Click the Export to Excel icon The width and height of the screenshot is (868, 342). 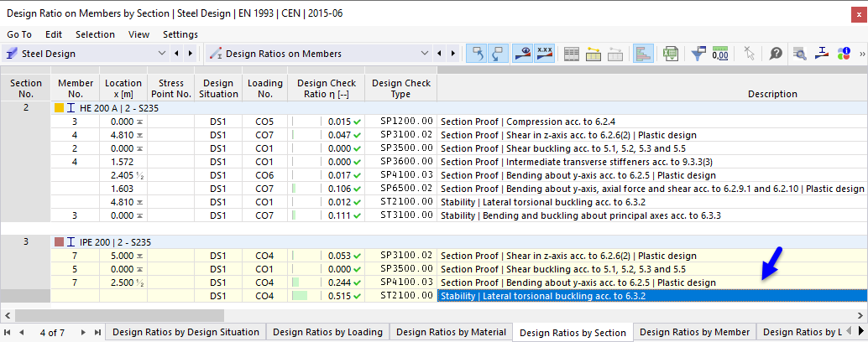pos(671,54)
